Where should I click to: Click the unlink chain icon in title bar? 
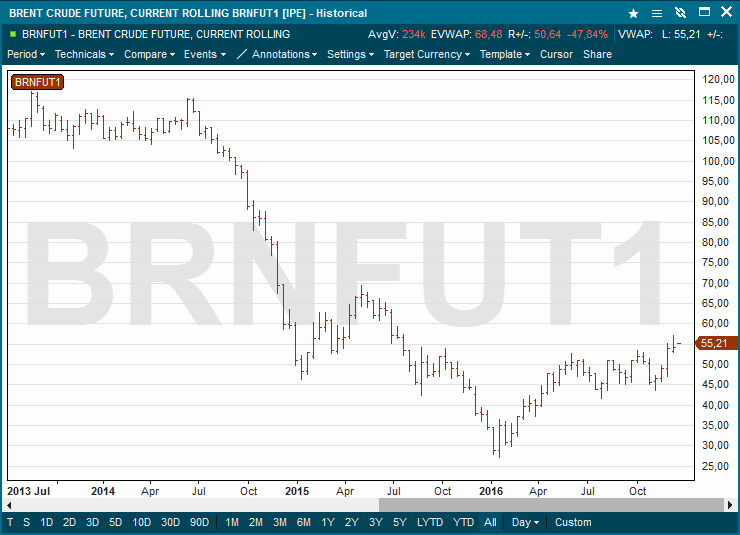[680, 13]
